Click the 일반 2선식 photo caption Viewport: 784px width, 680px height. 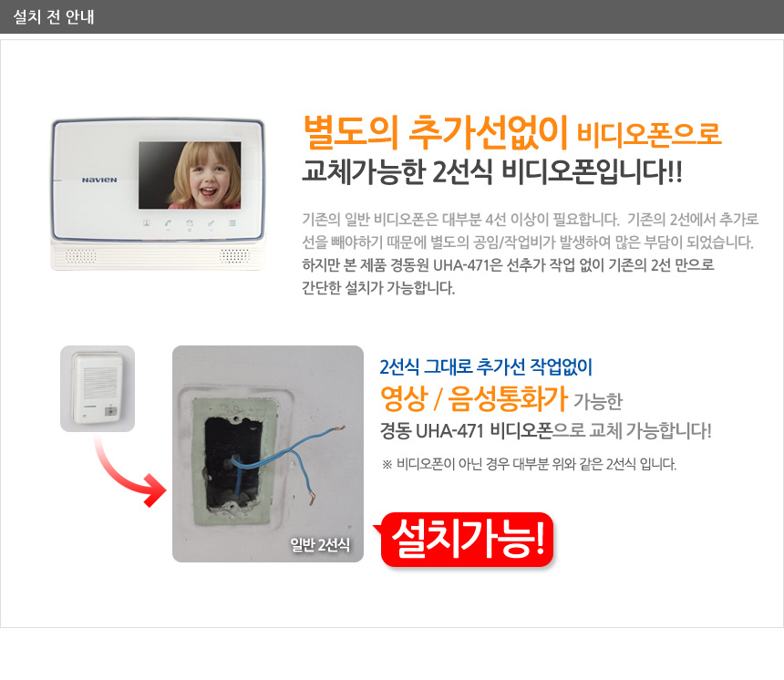320,544
